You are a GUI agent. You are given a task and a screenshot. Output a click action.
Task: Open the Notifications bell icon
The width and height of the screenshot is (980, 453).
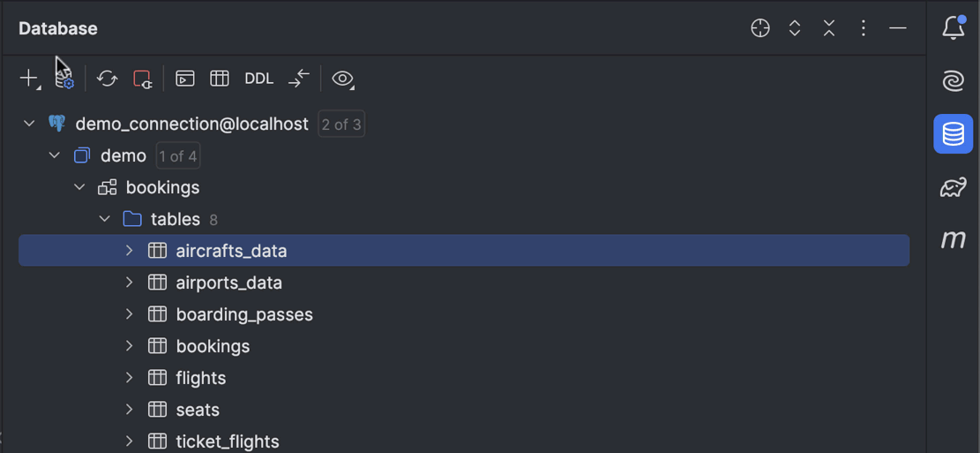(954, 28)
